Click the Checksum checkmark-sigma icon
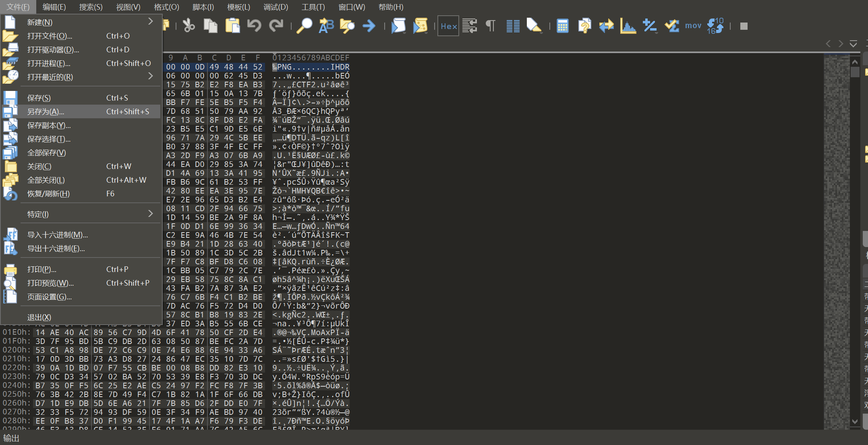 pos(671,26)
